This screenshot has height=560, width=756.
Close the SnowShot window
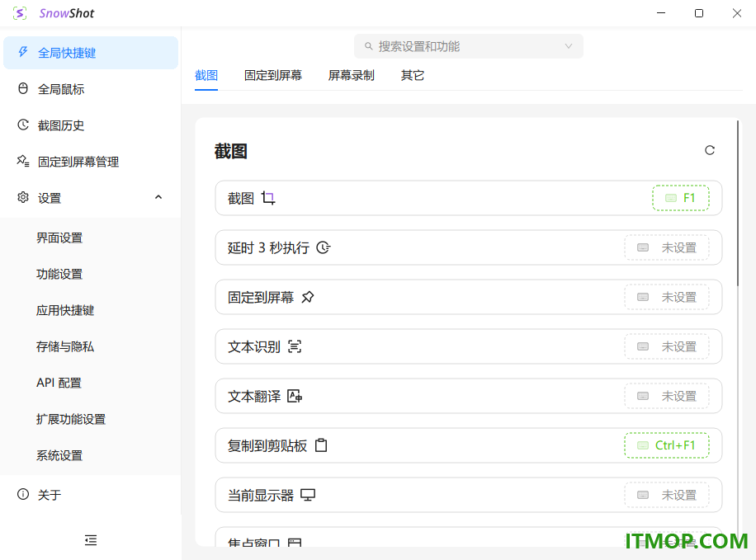(737, 13)
